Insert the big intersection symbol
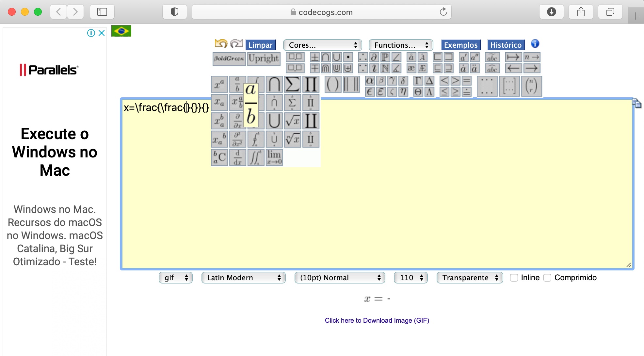 tap(274, 85)
